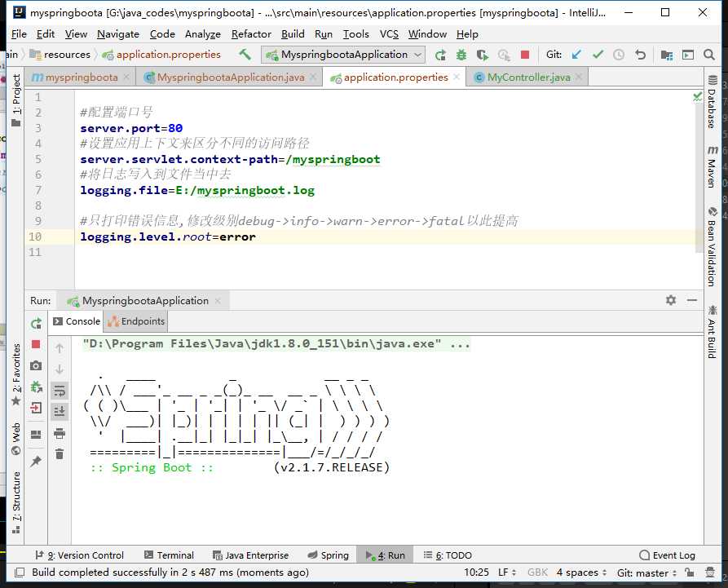
Task: Open the Bean Validation side panel
Action: [x=713, y=246]
